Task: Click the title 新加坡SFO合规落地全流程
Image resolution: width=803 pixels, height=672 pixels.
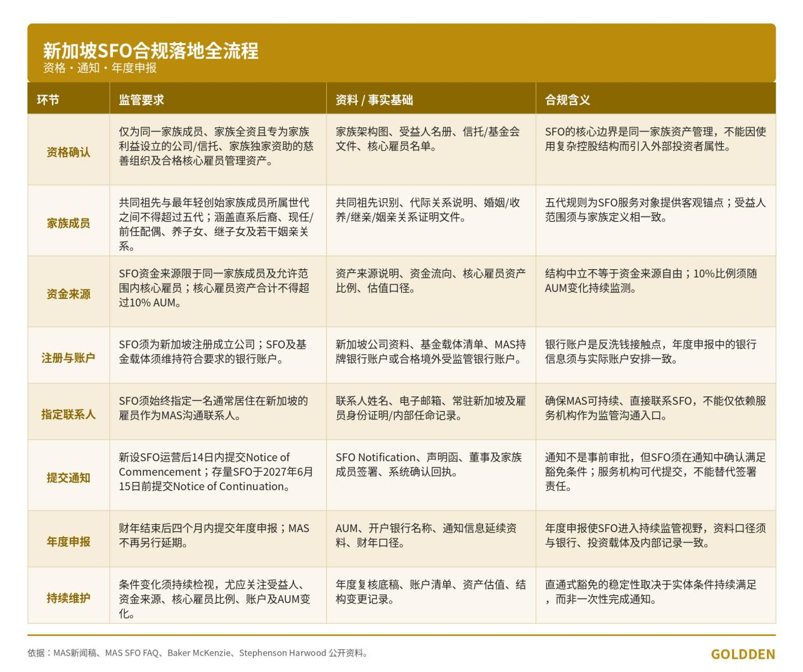Action: pyautogui.click(x=151, y=50)
